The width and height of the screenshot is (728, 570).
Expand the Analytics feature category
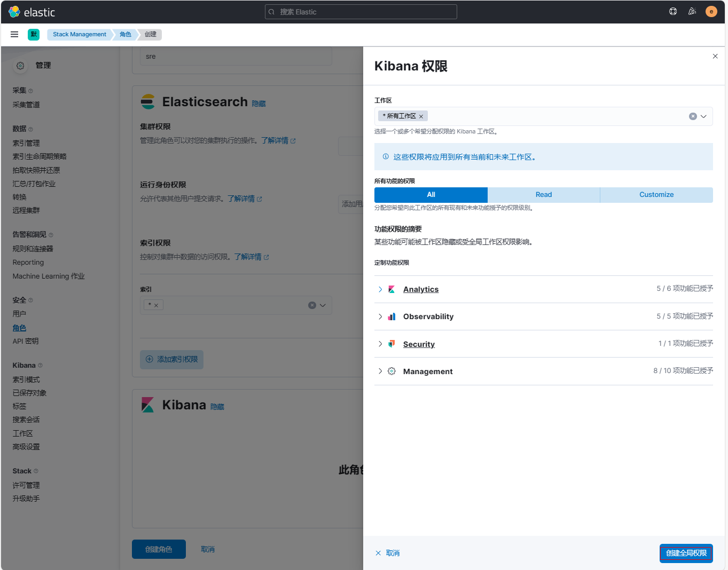380,289
